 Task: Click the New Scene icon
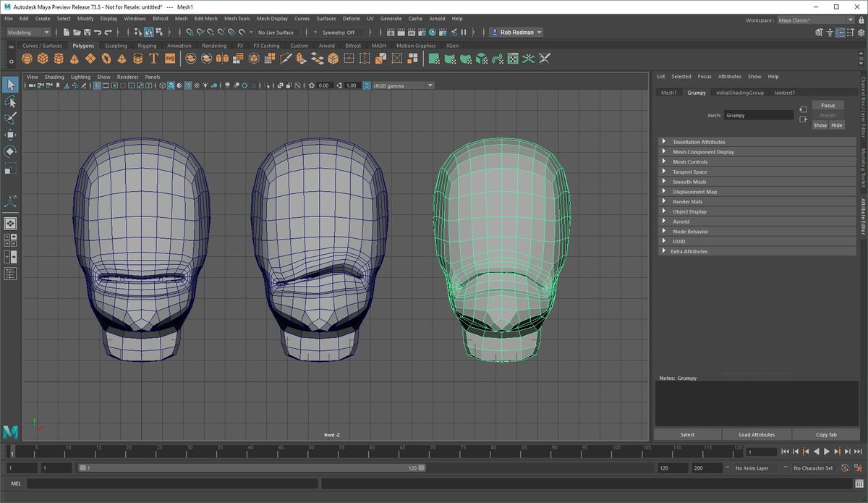(x=67, y=32)
